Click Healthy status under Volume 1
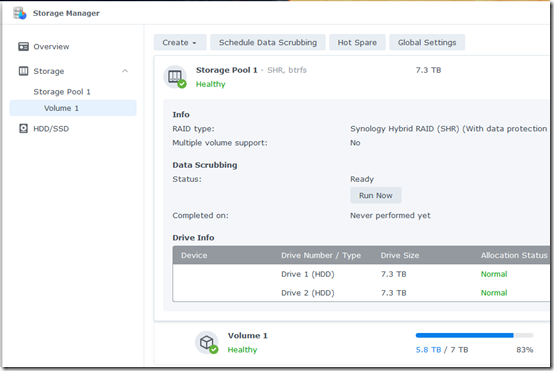This screenshot has height=371, width=554. 242,350
